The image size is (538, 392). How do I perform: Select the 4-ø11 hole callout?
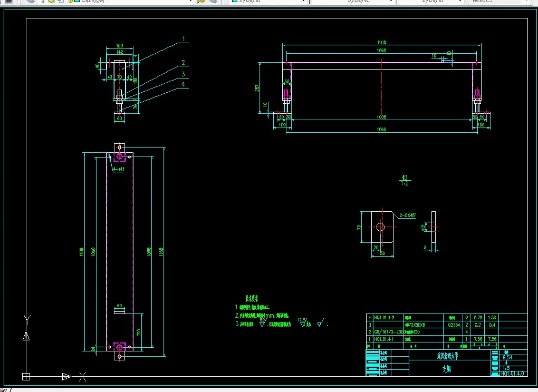pos(119,169)
